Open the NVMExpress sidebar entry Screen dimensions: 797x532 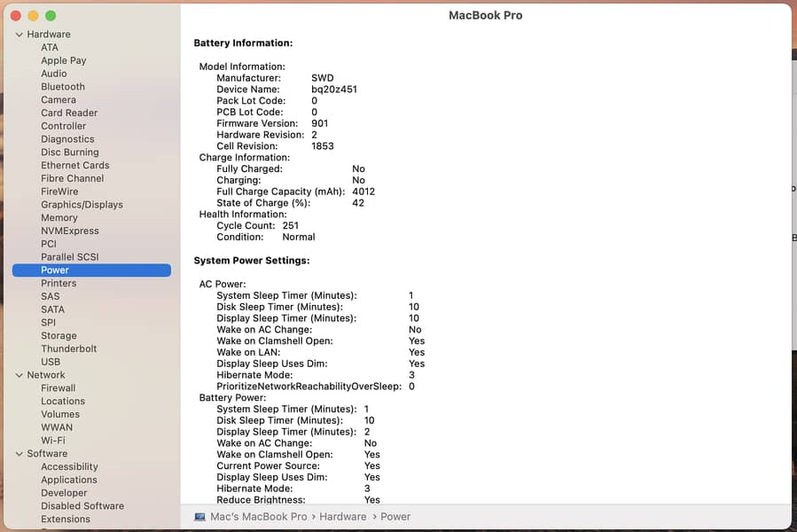[x=70, y=231]
